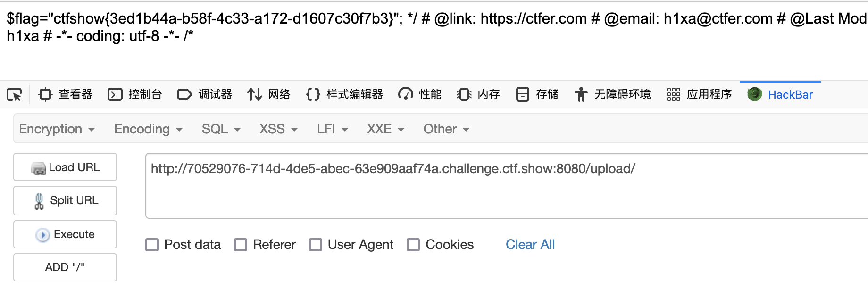Open the Debugger (调试器) panel

pyautogui.click(x=205, y=95)
